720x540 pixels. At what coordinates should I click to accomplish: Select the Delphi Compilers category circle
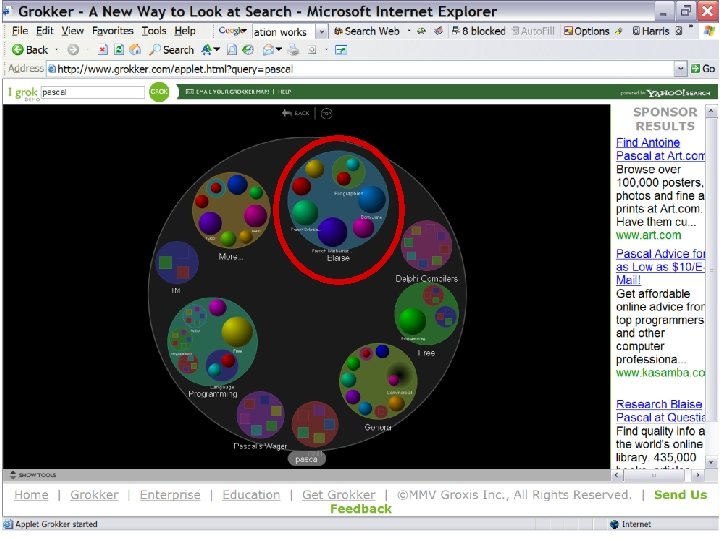pos(426,245)
